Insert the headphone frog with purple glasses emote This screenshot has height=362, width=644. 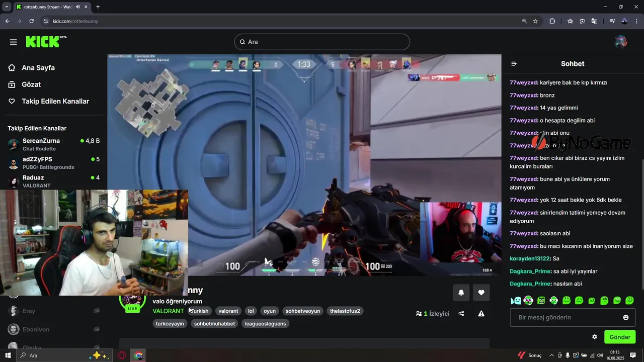coord(528,301)
